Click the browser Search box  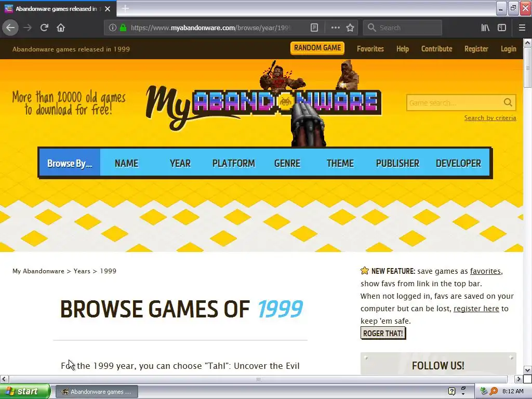click(403, 28)
